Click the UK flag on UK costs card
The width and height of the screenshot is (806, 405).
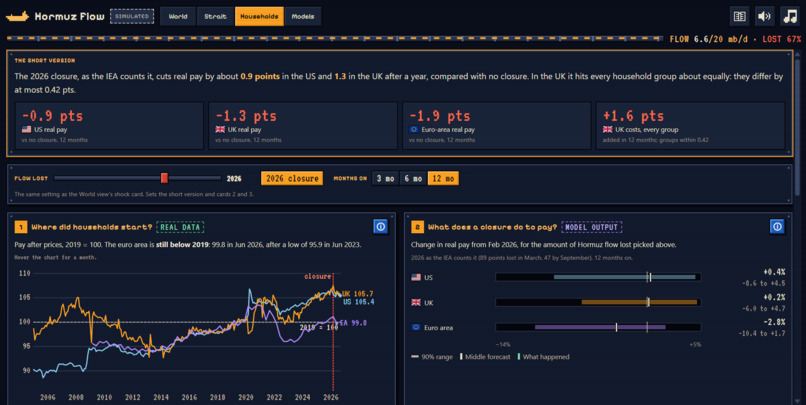pyautogui.click(x=608, y=130)
